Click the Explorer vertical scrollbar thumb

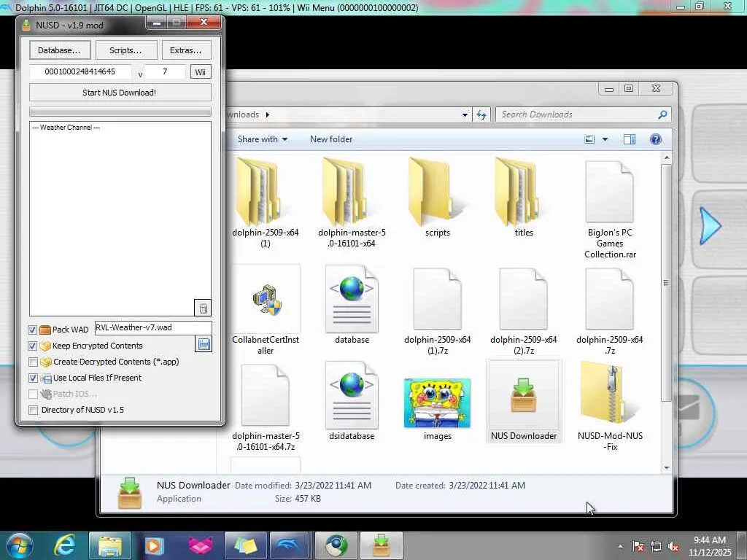(x=667, y=283)
